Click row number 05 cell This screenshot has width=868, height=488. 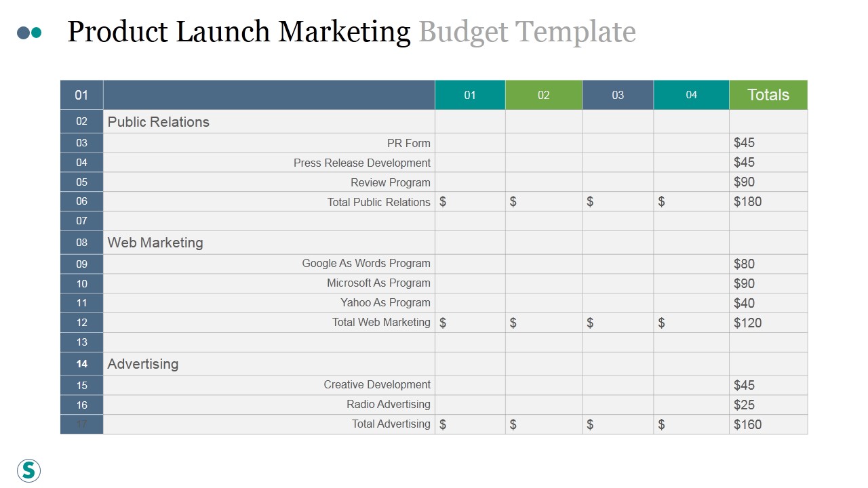click(x=81, y=182)
